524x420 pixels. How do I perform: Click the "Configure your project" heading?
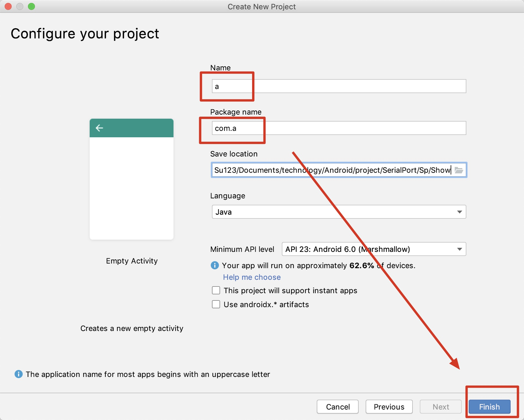coord(85,33)
